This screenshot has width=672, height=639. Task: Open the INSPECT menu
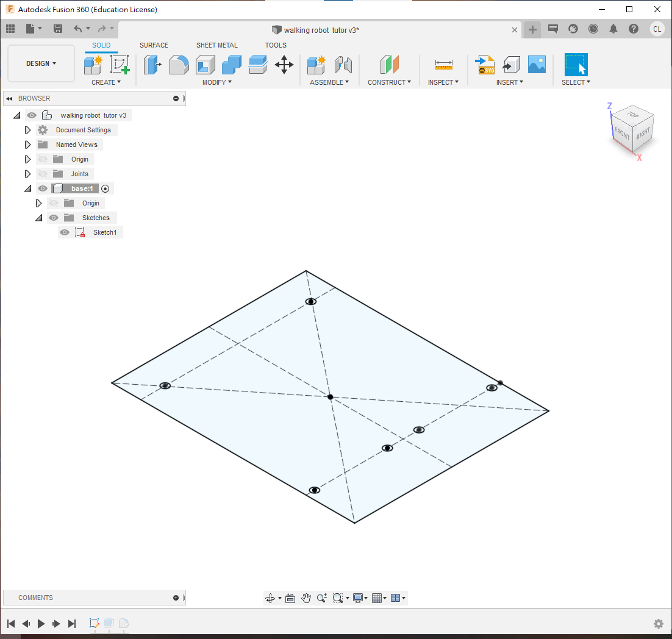click(x=443, y=82)
